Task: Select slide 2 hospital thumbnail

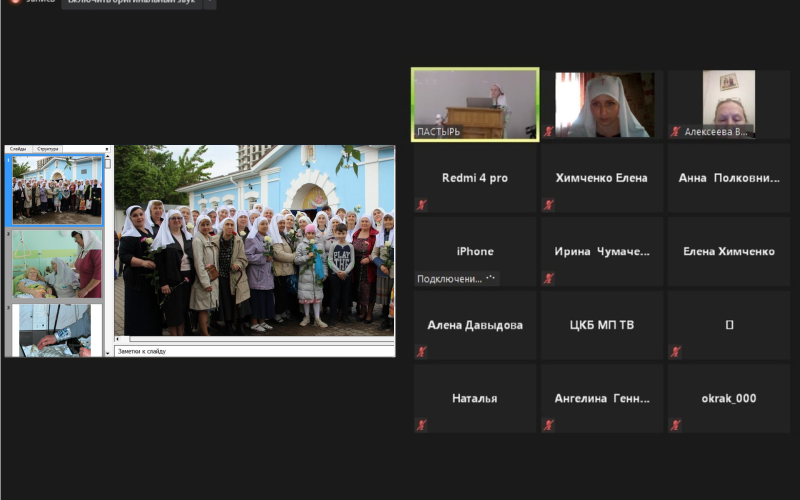Action: click(x=57, y=264)
